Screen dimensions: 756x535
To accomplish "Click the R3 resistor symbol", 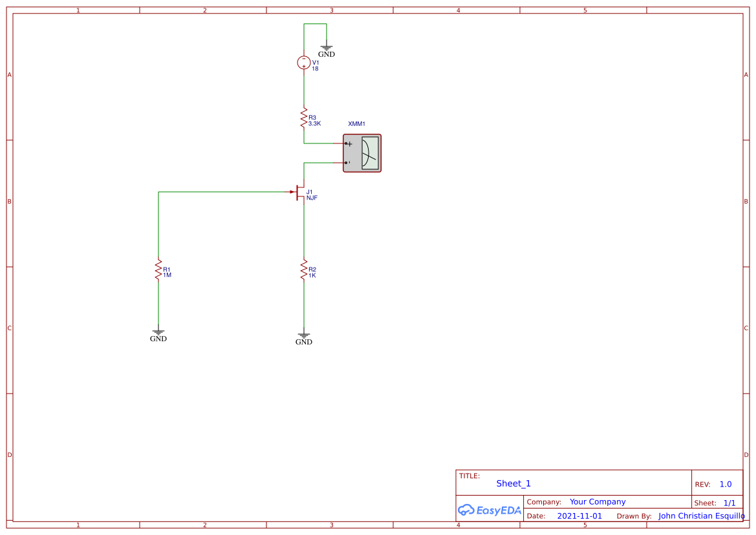I will point(304,118).
